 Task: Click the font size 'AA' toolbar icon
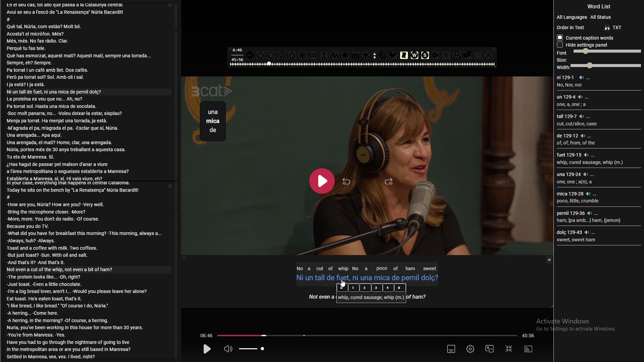tap(334, 55)
